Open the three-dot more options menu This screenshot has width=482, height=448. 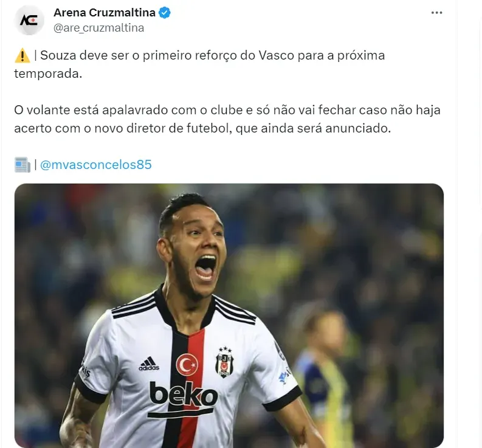point(436,13)
